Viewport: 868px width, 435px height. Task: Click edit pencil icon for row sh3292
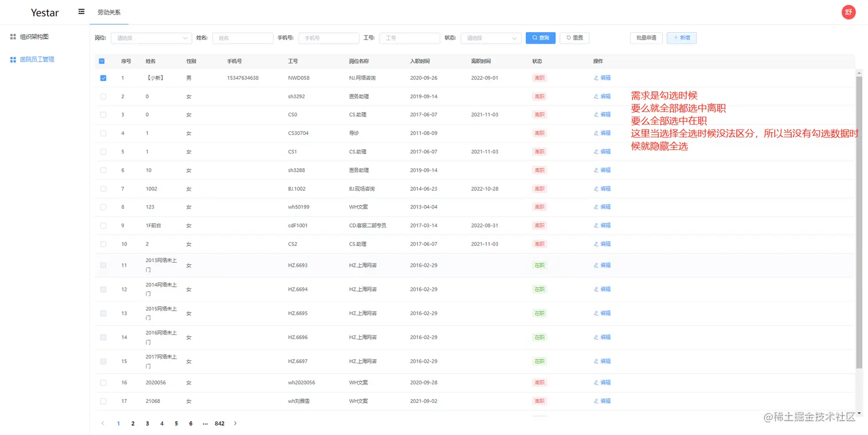pos(596,97)
